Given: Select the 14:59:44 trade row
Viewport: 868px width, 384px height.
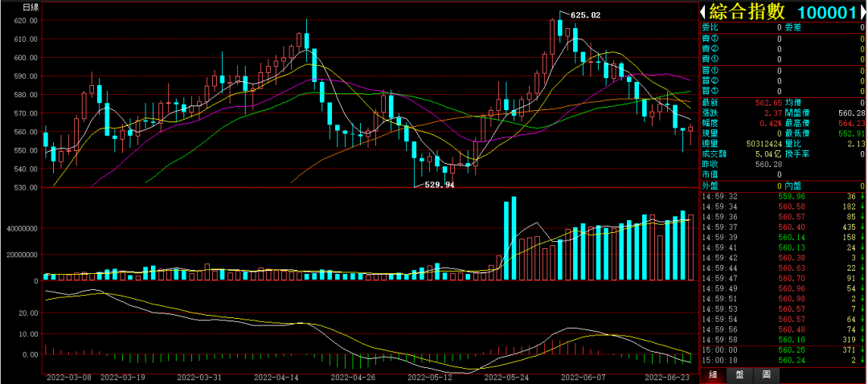Looking at the screenshot, I should (784, 268).
